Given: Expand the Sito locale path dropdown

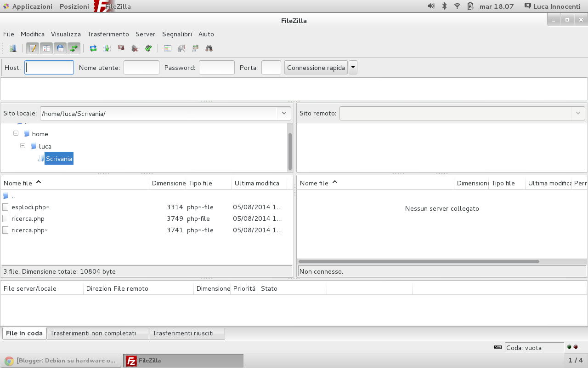Looking at the screenshot, I should (x=284, y=113).
